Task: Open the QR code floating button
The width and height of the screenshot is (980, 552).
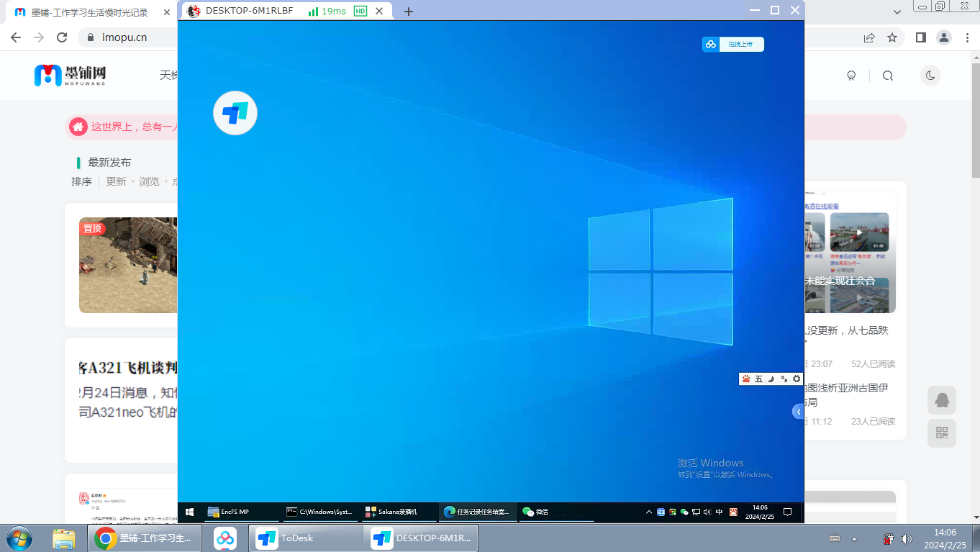Action: coord(941,433)
